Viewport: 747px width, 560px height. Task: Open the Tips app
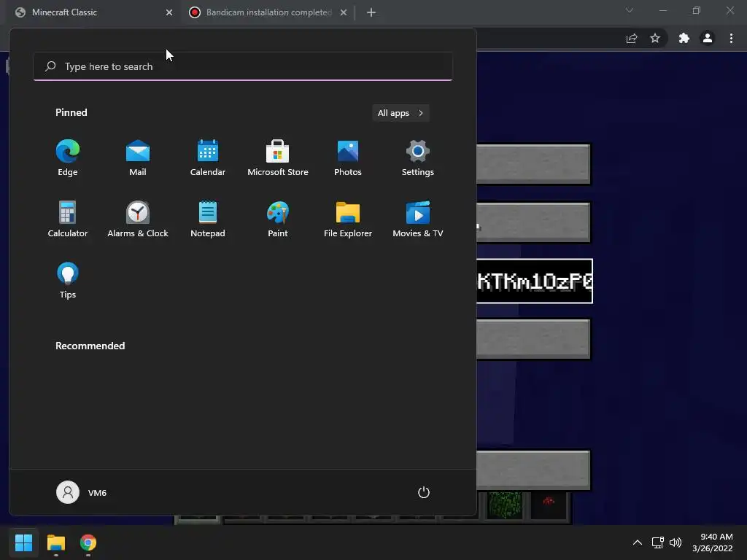click(x=68, y=281)
